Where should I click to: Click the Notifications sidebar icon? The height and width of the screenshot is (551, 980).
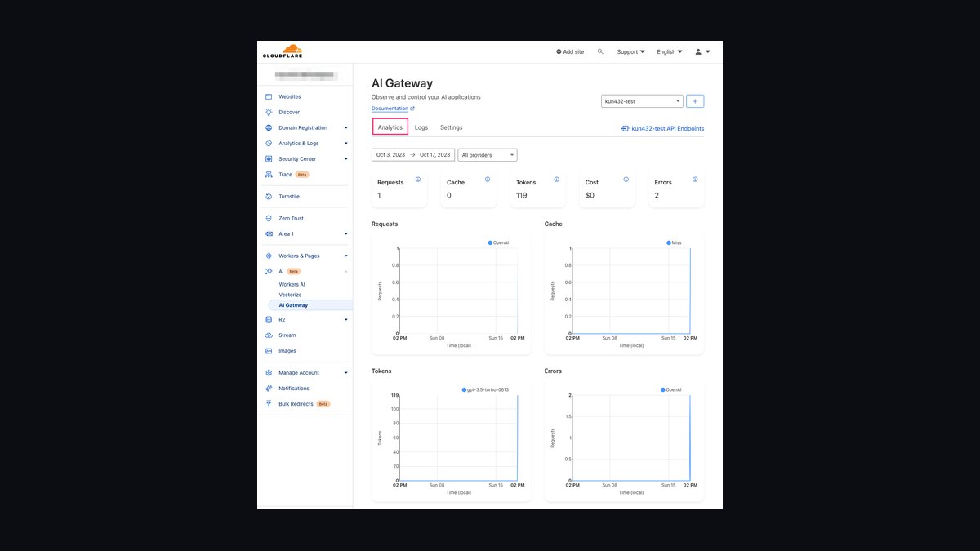point(269,388)
